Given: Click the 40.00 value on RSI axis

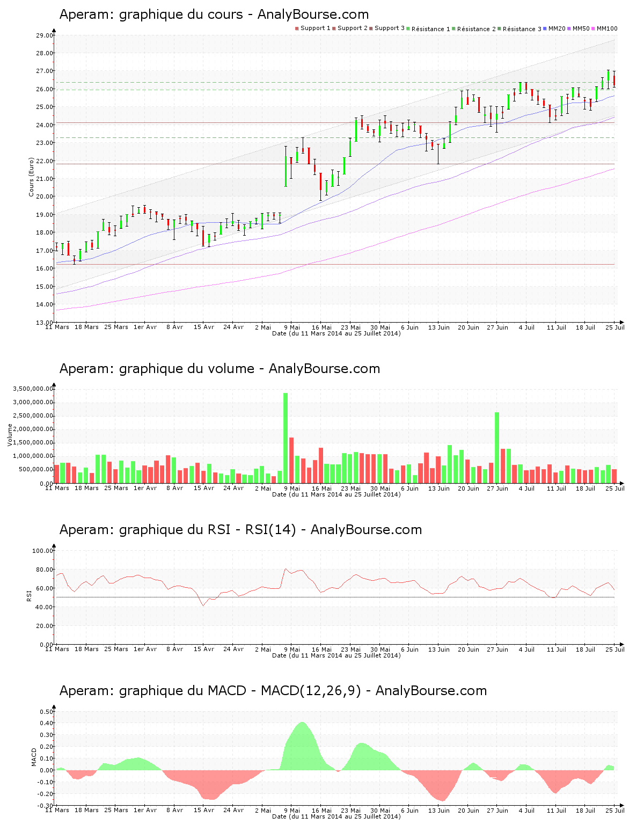Looking at the screenshot, I should pos(45,607).
